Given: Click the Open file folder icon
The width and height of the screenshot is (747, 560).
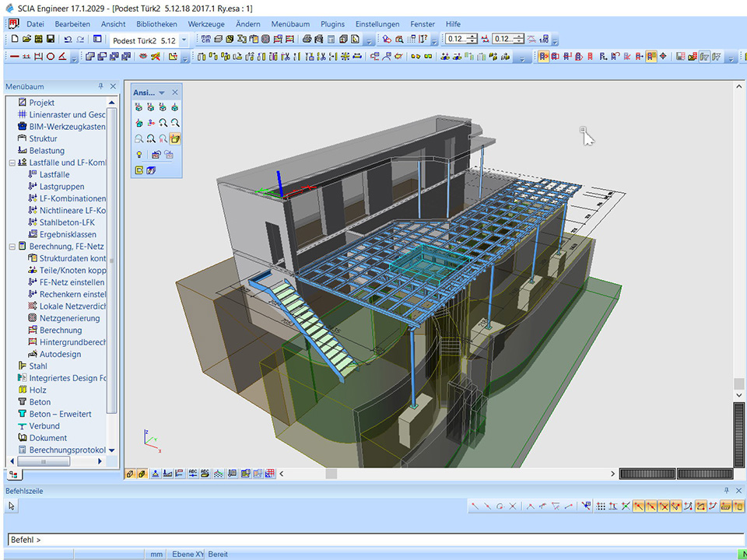Looking at the screenshot, I should tap(26, 39).
